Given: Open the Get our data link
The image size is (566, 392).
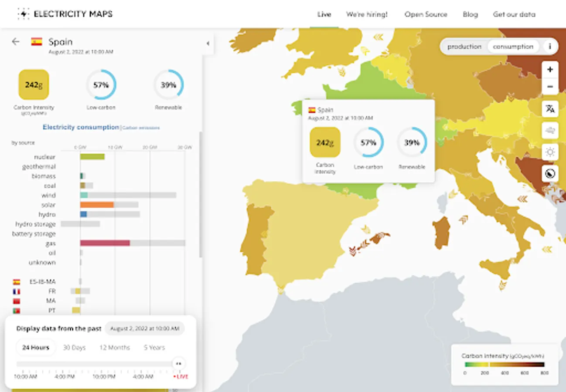Looking at the screenshot, I should point(514,14).
